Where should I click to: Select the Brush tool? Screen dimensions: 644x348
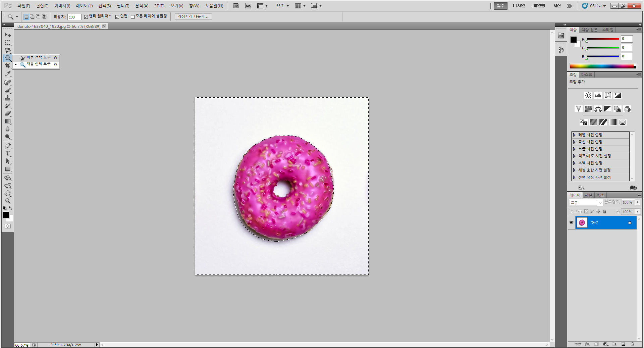click(8, 90)
